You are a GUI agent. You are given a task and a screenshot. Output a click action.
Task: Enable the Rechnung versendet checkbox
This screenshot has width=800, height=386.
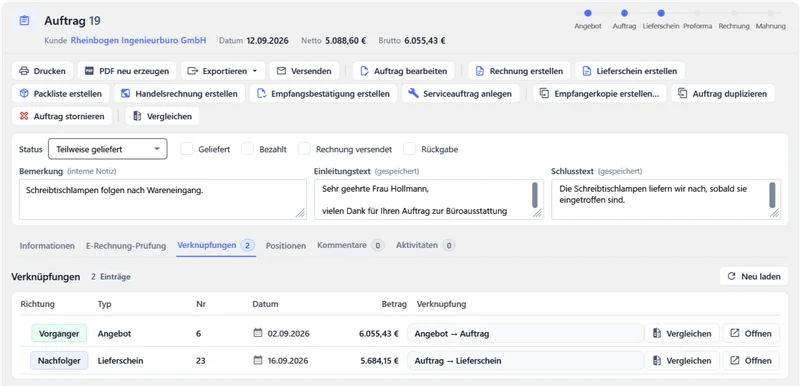(x=304, y=149)
